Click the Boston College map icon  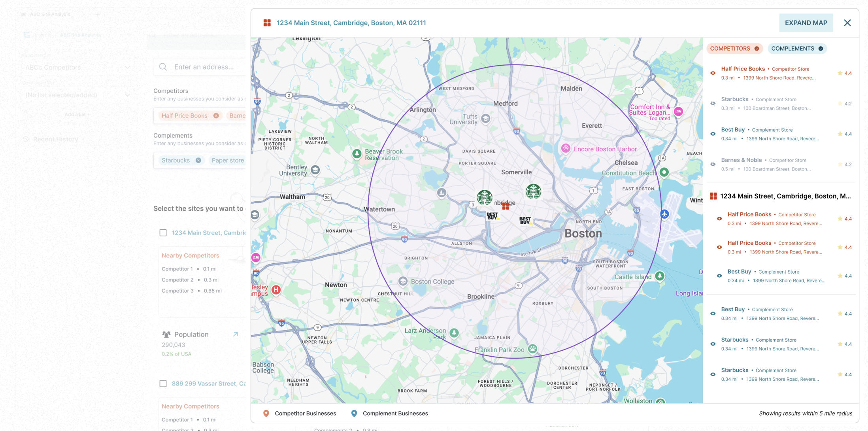(x=403, y=281)
